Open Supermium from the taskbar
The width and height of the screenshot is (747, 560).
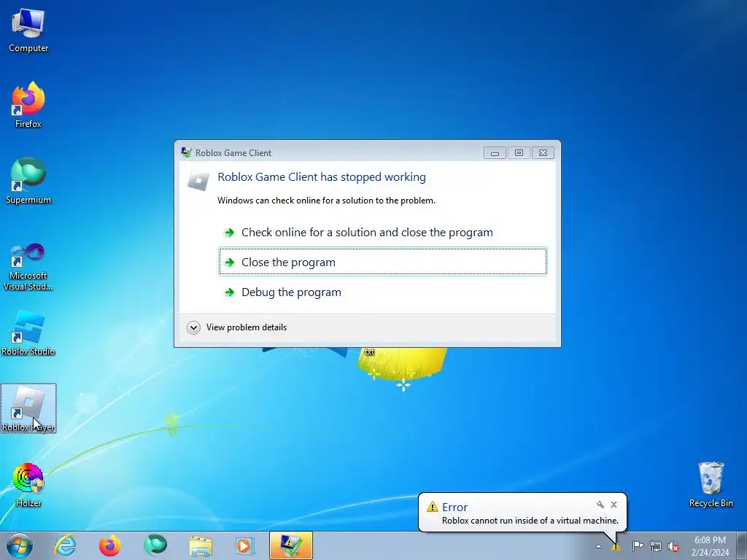(x=155, y=545)
